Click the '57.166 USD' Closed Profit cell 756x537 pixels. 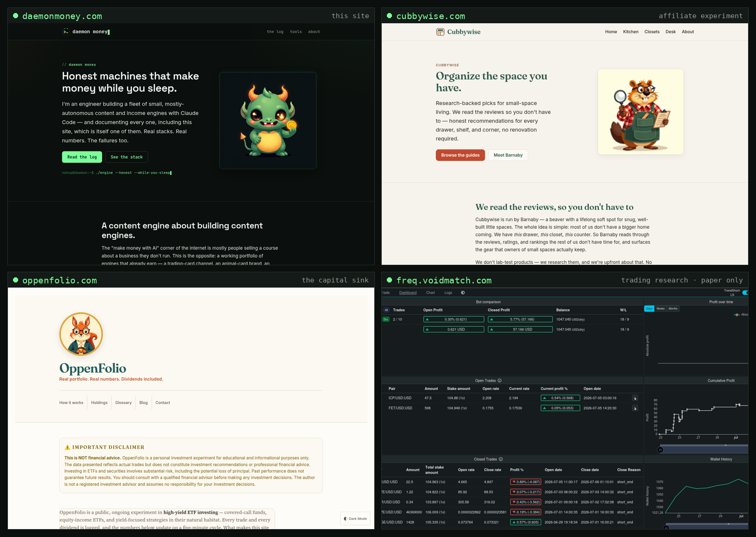[x=520, y=329]
